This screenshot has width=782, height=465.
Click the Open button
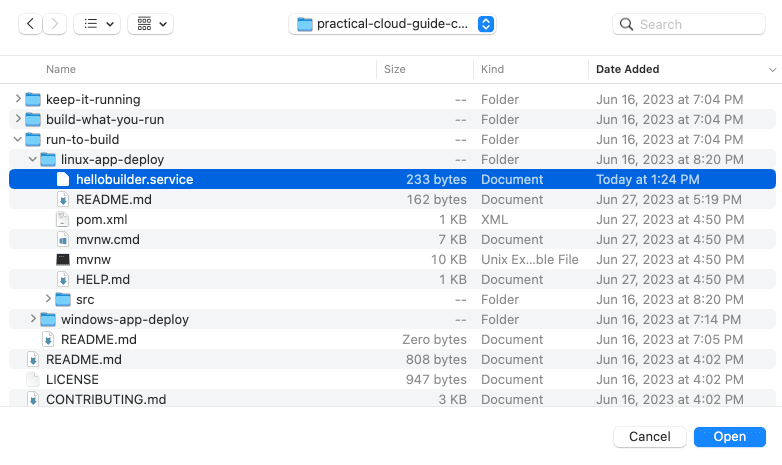[x=730, y=437]
